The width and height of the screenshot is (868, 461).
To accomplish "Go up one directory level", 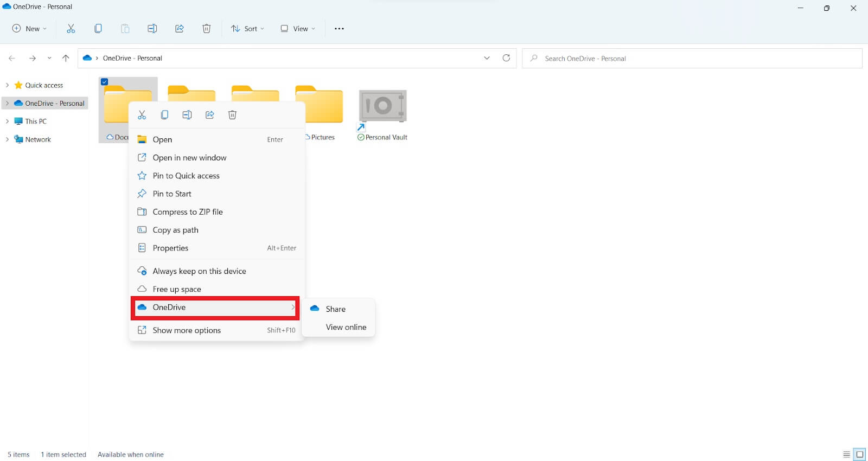I will tap(66, 58).
